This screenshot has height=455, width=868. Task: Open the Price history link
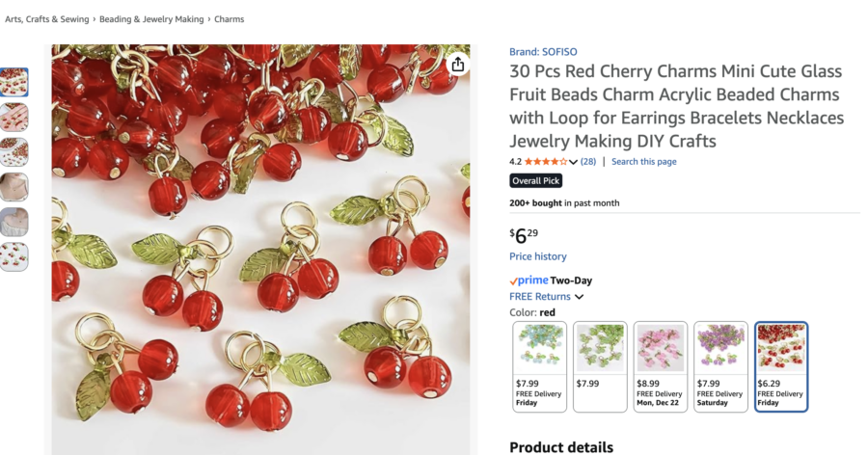pyautogui.click(x=538, y=256)
